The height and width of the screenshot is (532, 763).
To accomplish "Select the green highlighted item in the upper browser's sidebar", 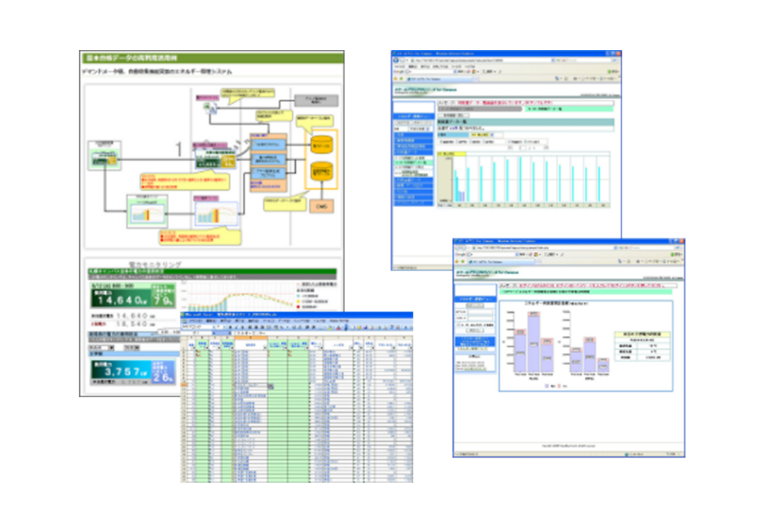I will pyautogui.click(x=413, y=162).
